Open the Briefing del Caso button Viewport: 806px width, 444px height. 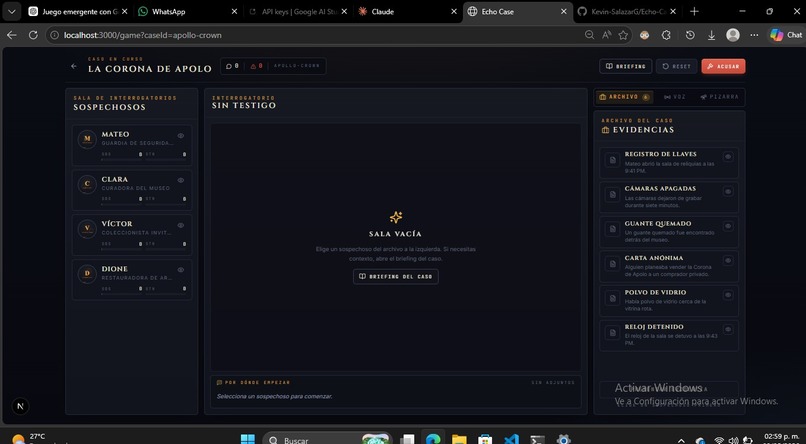(396, 276)
